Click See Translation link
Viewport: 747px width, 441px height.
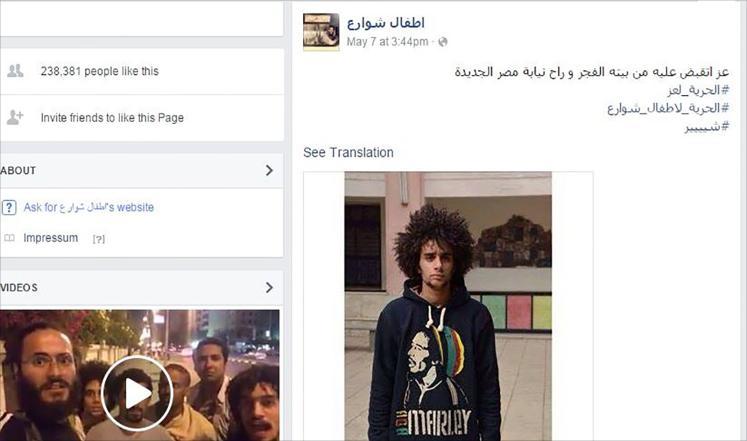[x=348, y=152]
